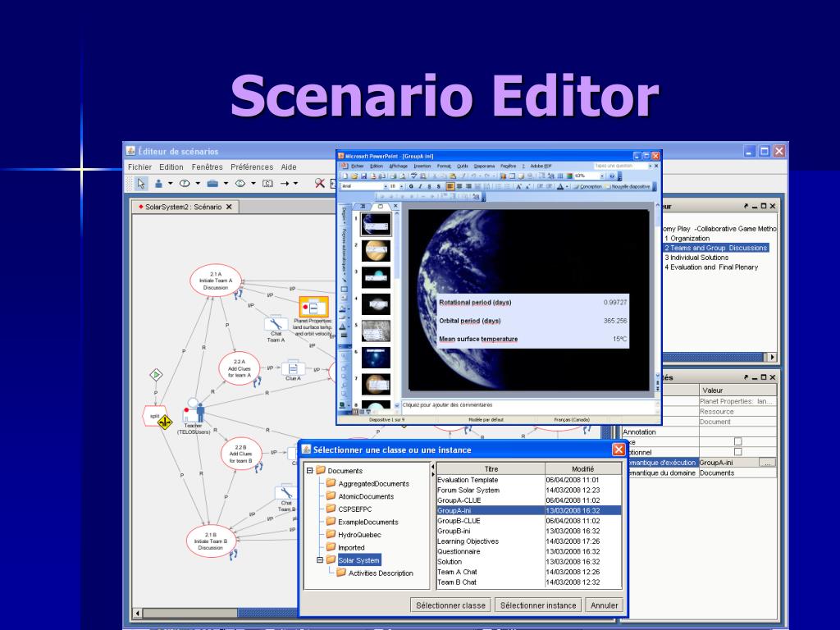The width and height of the screenshot is (840, 630).
Task: Collapse the Documents tree node
Action: click(x=309, y=470)
